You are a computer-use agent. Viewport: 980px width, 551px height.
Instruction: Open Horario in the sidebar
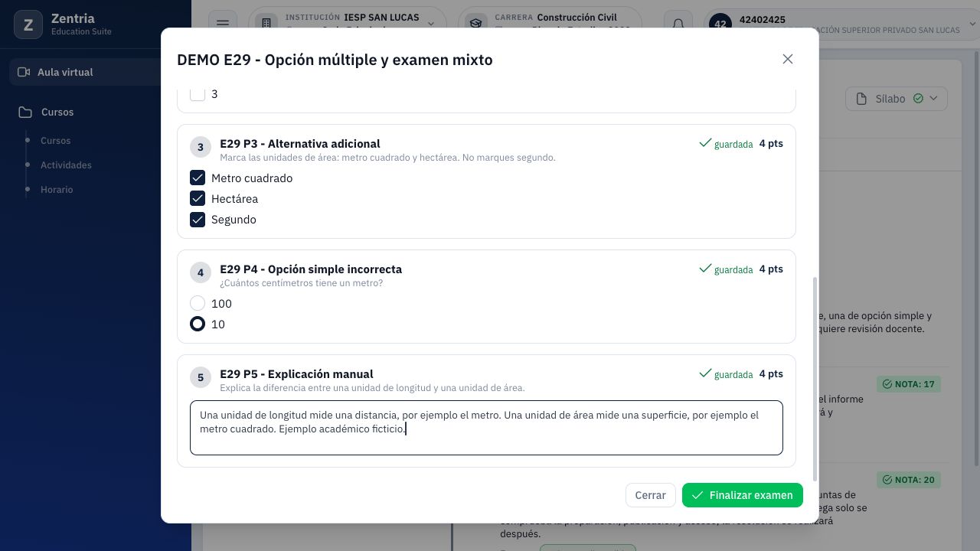click(x=57, y=190)
